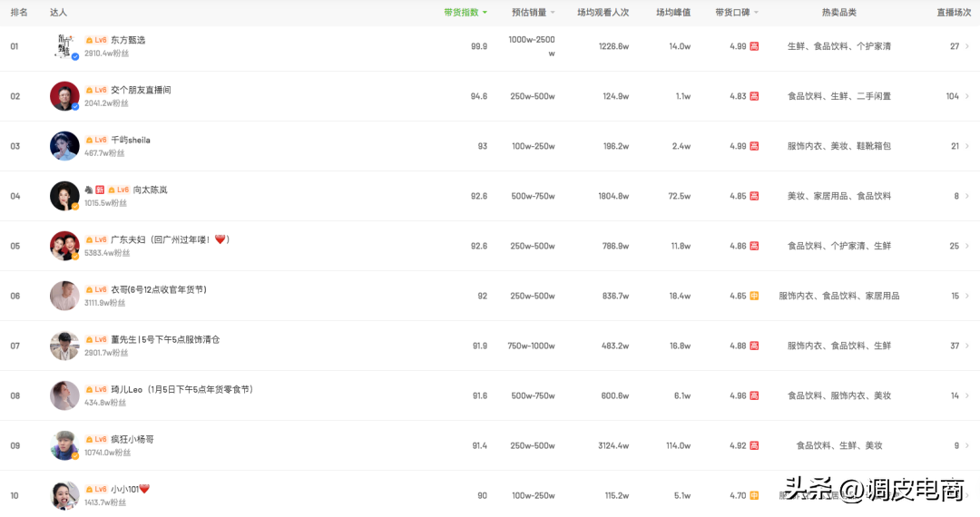Expand the 千屿sheila row chevron
This screenshot has width=980, height=517.
(967, 146)
